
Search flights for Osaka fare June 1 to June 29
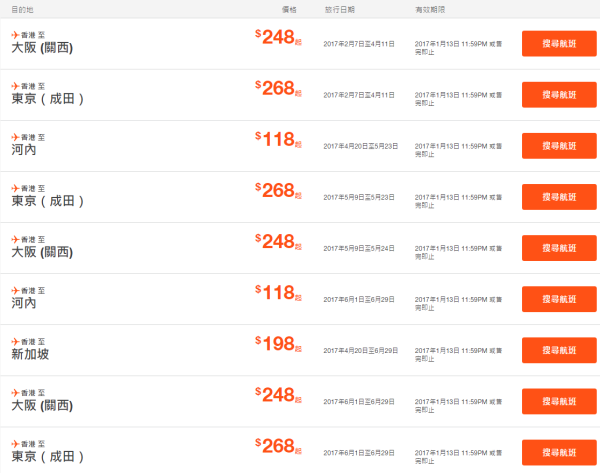click(559, 401)
